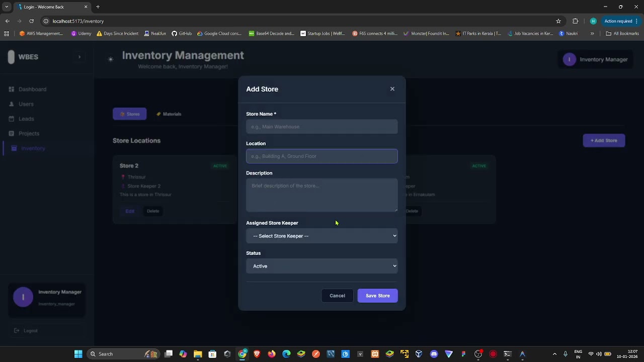Screen dimensions: 644x362
Task: Open the AWS Management bookmark
Action: [x=41, y=34]
